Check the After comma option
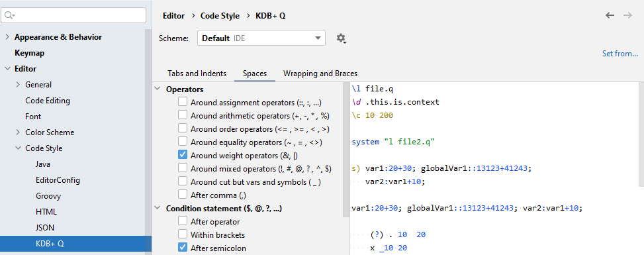The height and width of the screenshot is (255, 644). coord(183,194)
